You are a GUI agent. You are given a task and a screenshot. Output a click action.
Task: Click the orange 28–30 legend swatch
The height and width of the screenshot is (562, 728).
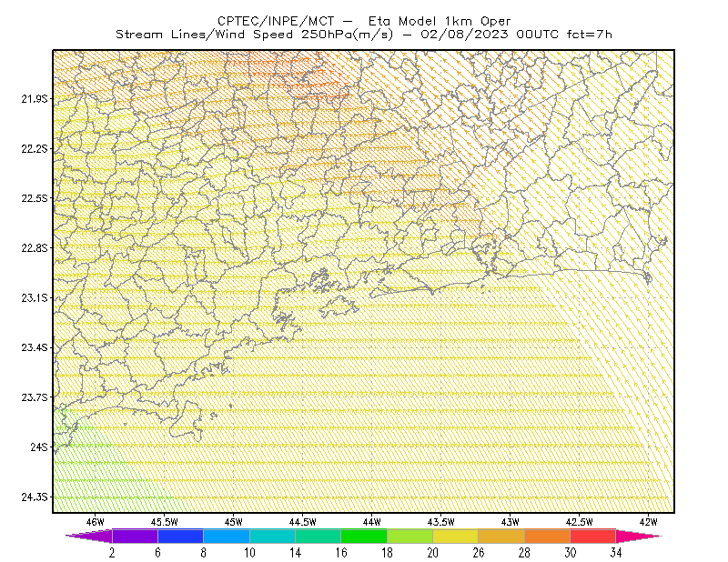pyautogui.click(x=548, y=536)
